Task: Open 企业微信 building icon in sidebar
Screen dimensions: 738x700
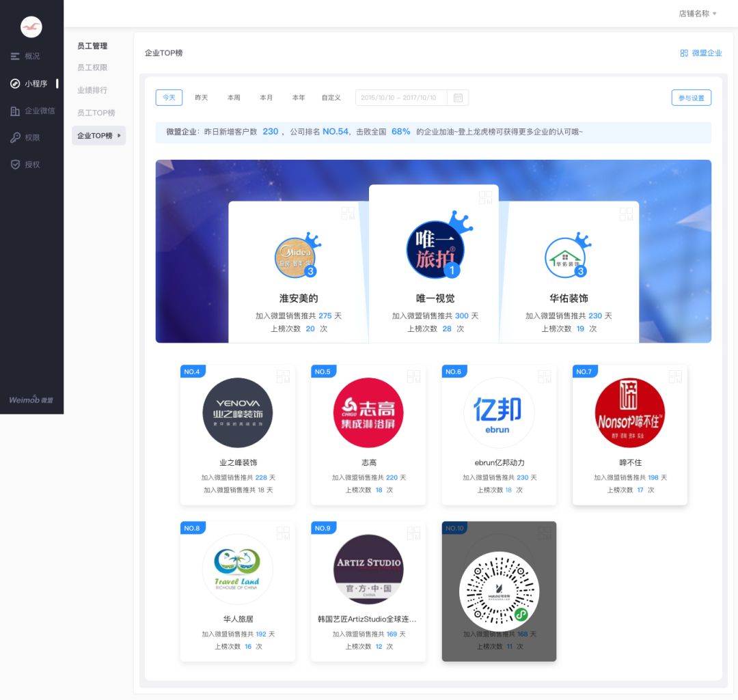Action: coord(15,111)
